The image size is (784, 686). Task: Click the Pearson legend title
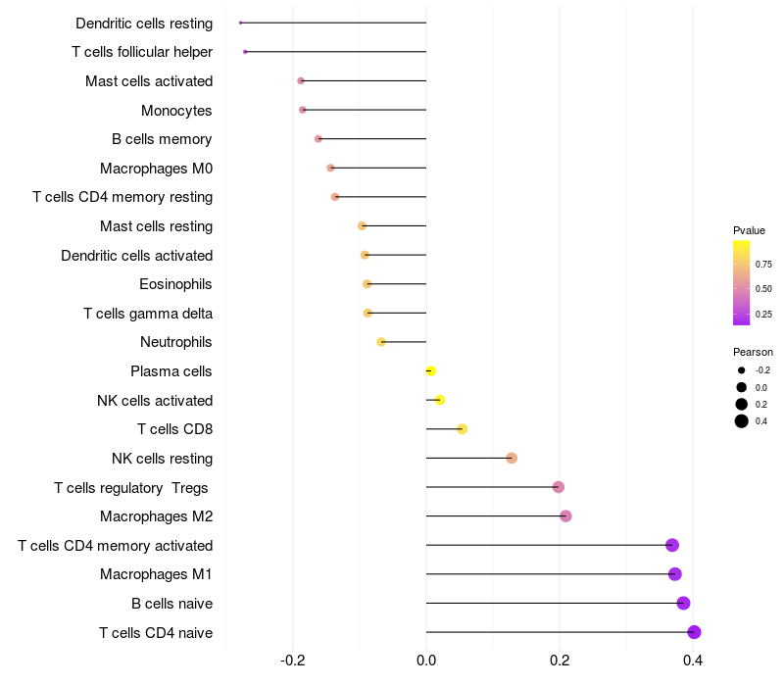(x=753, y=352)
